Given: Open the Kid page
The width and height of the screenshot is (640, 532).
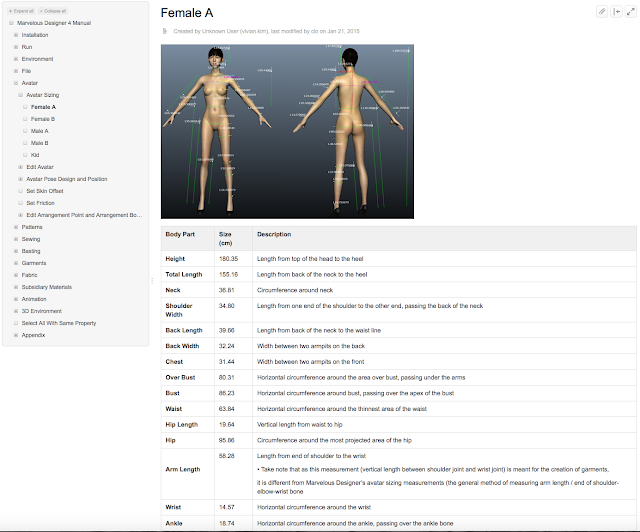Looking at the screenshot, I should pos(35,155).
